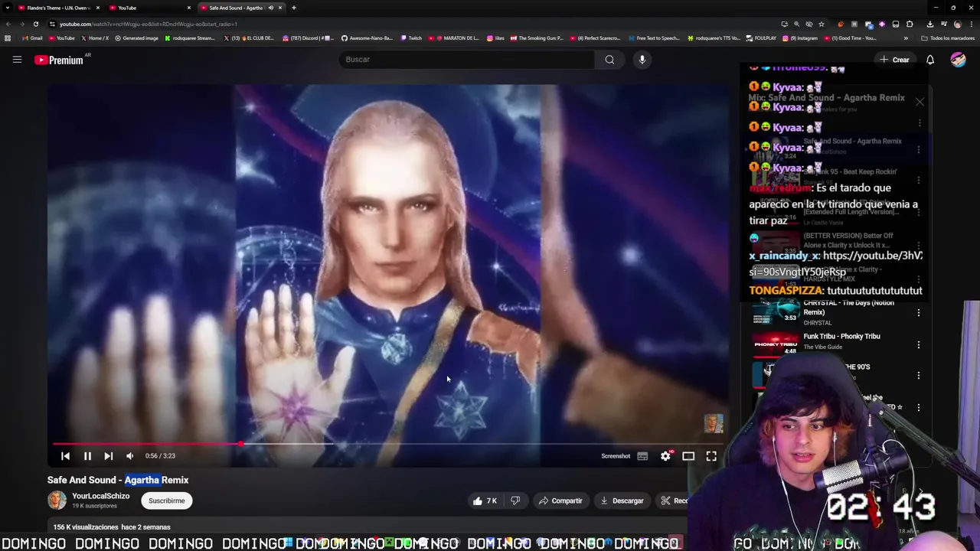The image size is (980, 551).
Task: Take a frame capture with Screenshot button
Action: [616, 456]
